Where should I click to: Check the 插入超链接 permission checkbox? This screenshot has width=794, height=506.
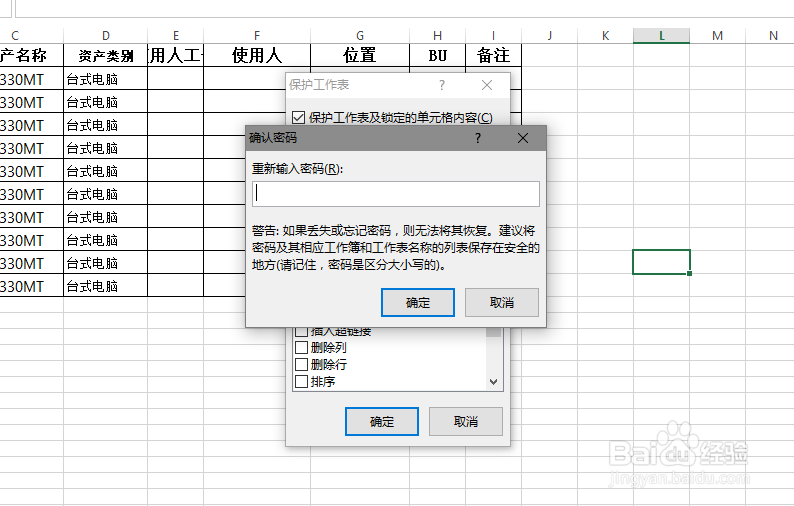click(301, 332)
